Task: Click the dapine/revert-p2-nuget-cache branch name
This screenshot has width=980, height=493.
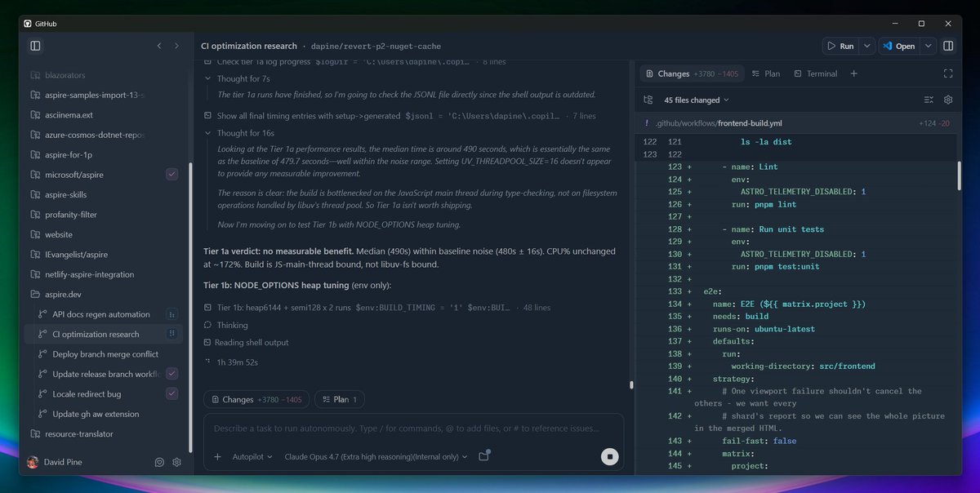Action: coord(376,46)
